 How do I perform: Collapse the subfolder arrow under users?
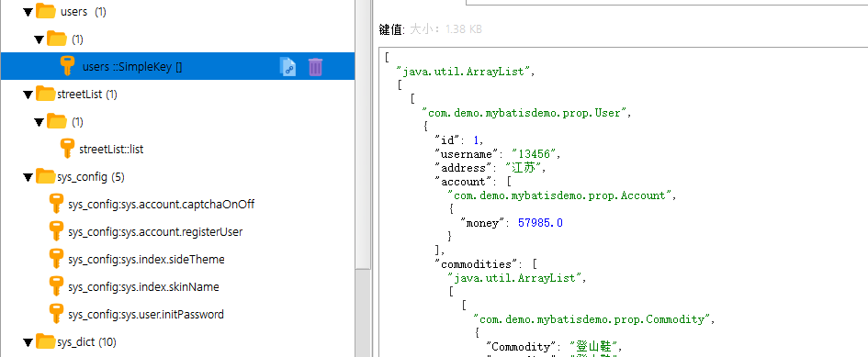pyautogui.click(x=39, y=39)
